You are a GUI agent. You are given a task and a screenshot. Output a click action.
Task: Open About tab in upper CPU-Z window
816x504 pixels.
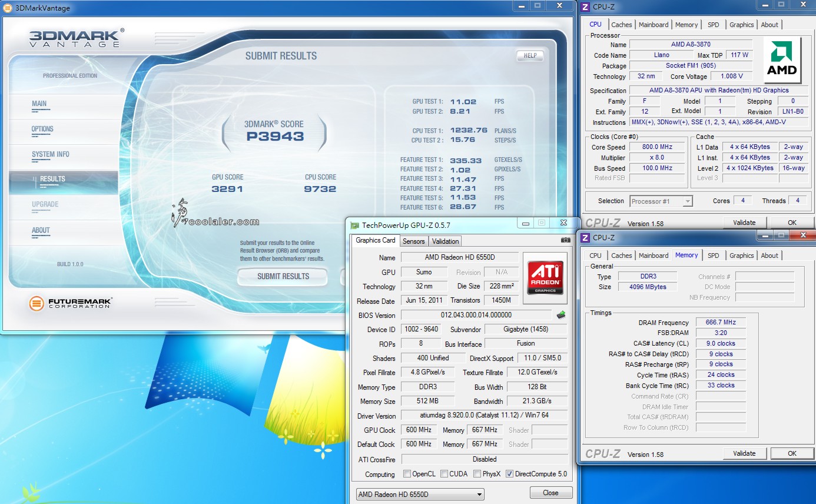coord(769,25)
